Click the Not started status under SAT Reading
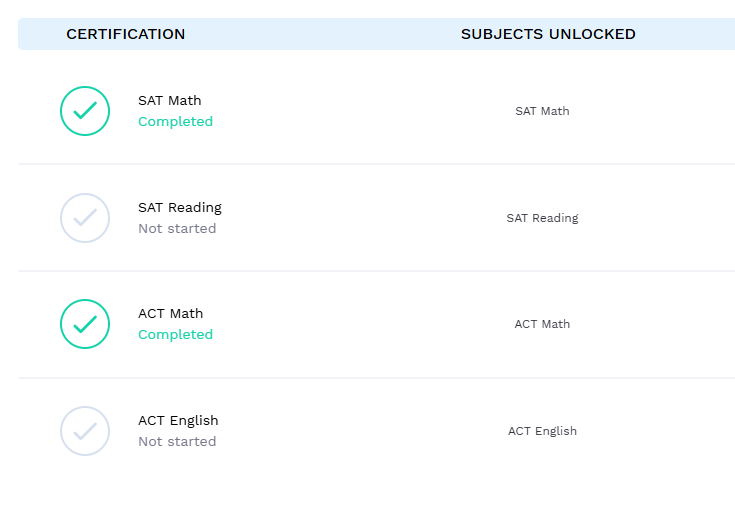735x510 pixels. tap(177, 229)
